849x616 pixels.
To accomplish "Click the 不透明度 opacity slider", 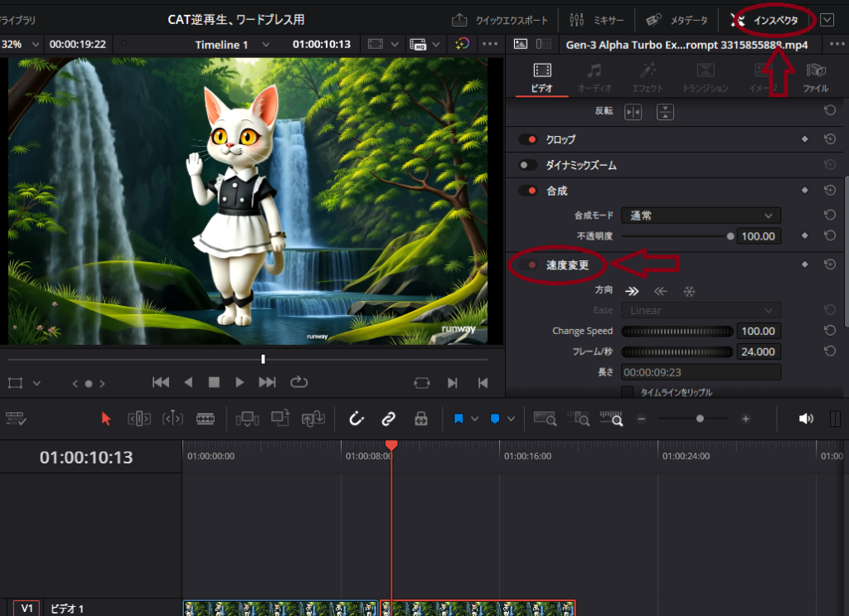I will [676, 236].
